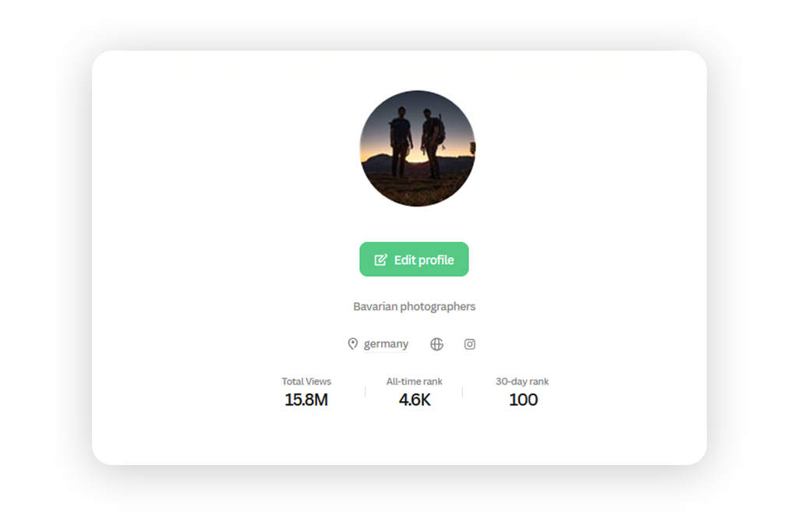Click the All-time rank label

click(415, 382)
